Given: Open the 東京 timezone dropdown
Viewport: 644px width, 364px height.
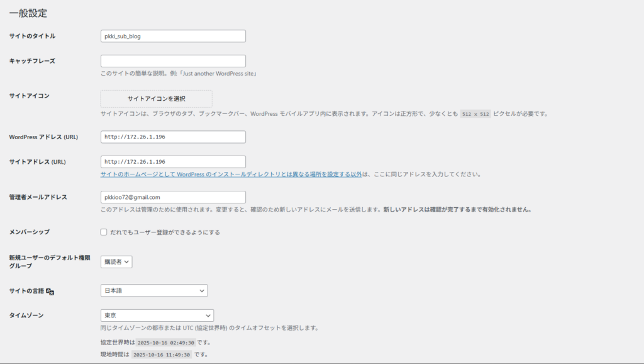Looking at the screenshot, I should (157, 316).
